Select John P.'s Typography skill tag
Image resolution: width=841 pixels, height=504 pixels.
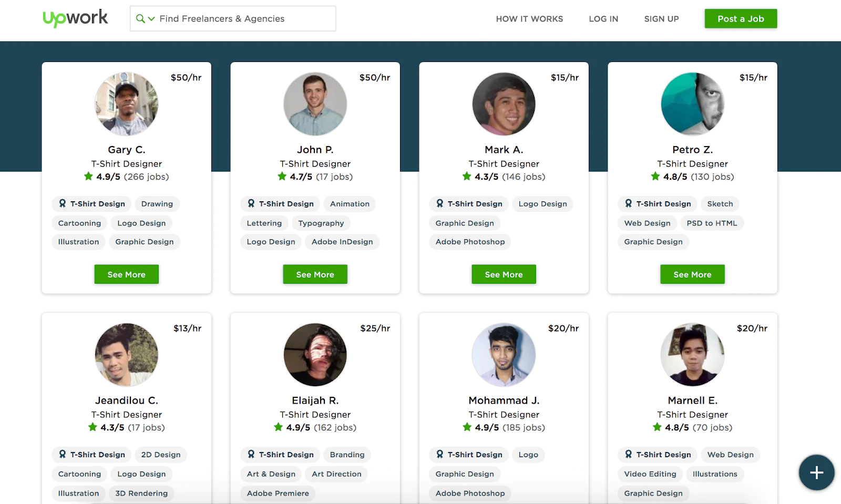click(x=321, y=223)
